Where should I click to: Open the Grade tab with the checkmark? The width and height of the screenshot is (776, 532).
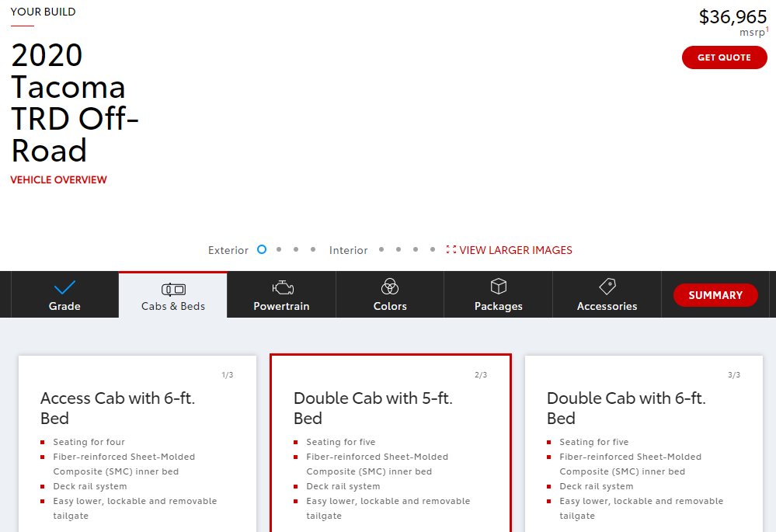(64, 295)
